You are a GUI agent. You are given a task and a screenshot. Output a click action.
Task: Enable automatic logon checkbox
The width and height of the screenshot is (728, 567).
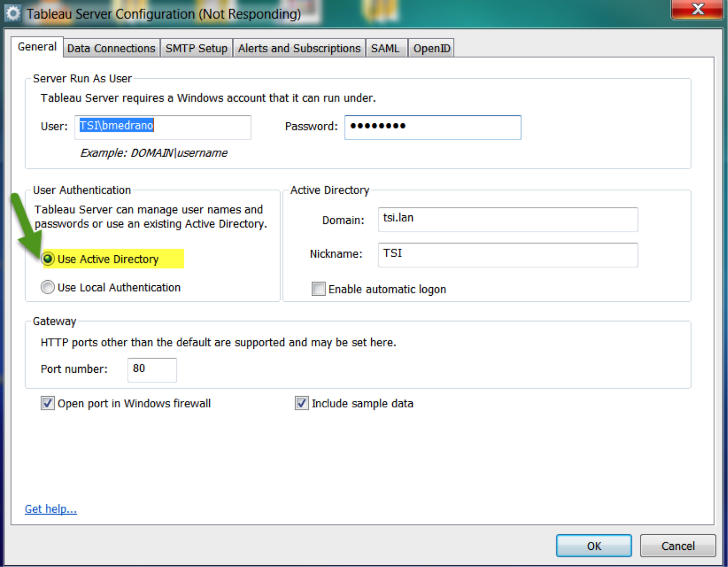[318, 289]
